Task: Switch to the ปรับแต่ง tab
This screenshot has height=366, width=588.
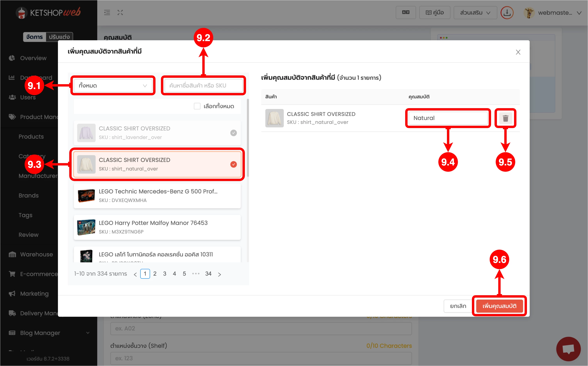Action: (x=59, y=37)
